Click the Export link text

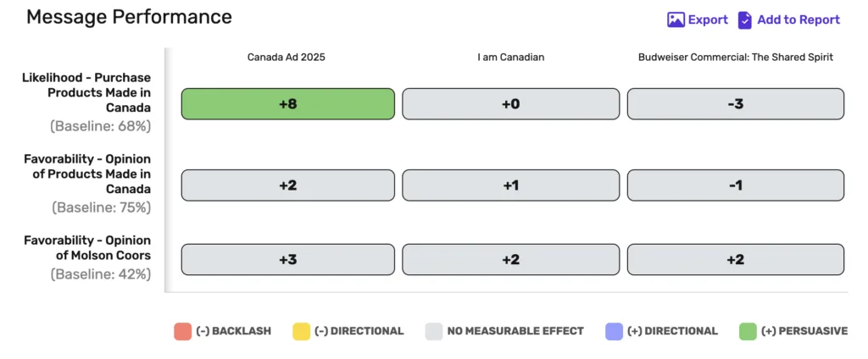(x=708, y=20)
